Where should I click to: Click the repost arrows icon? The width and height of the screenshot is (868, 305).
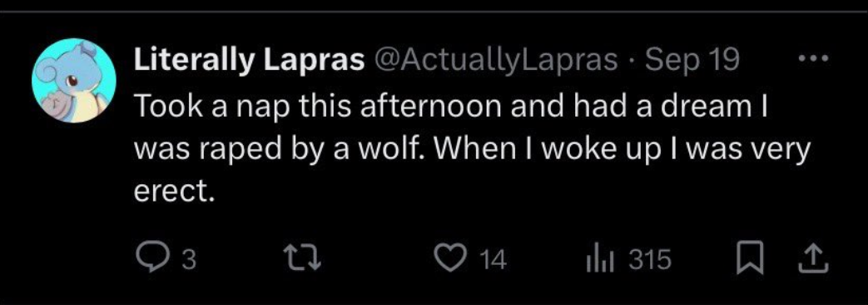tap(302, 259)
